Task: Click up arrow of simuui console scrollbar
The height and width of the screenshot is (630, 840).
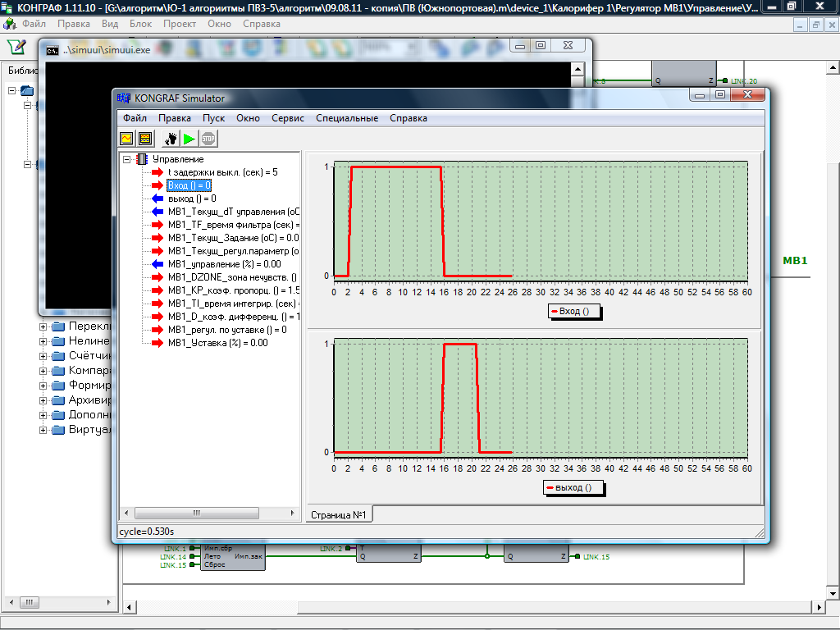Action: (577, 69)
